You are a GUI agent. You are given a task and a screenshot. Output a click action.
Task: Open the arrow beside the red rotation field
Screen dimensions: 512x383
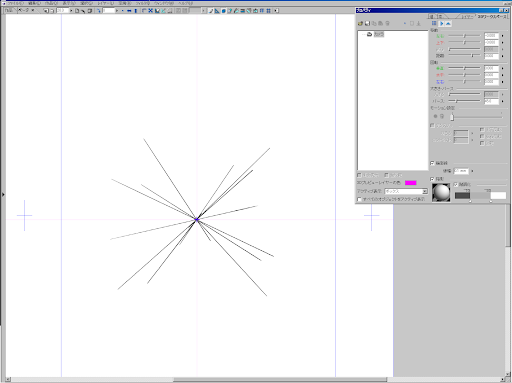point(503,75)
